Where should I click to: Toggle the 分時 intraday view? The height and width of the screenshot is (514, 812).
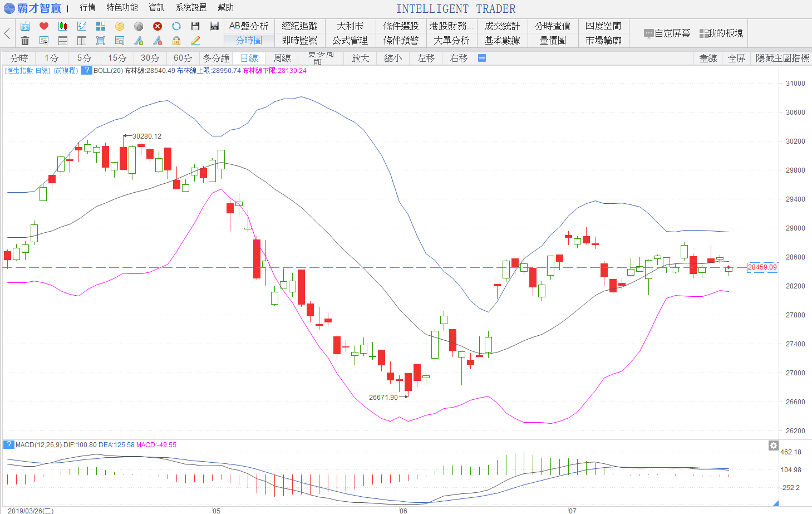tap(19, 58)
